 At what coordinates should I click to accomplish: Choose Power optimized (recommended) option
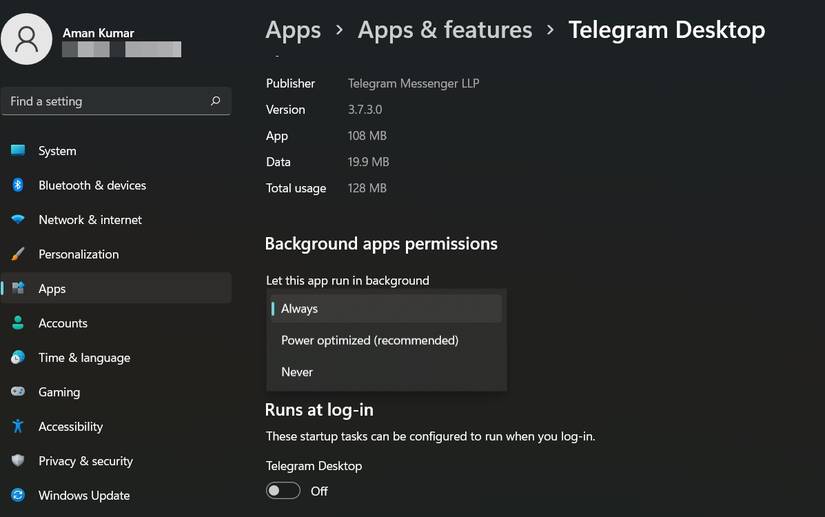(386, 340)
